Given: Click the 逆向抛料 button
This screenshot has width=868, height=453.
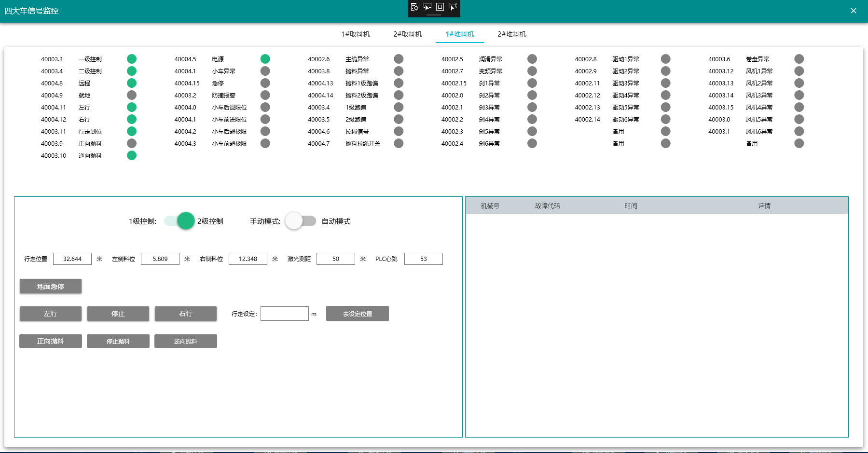Looking at the screenshot, I should tap(186, 341).
